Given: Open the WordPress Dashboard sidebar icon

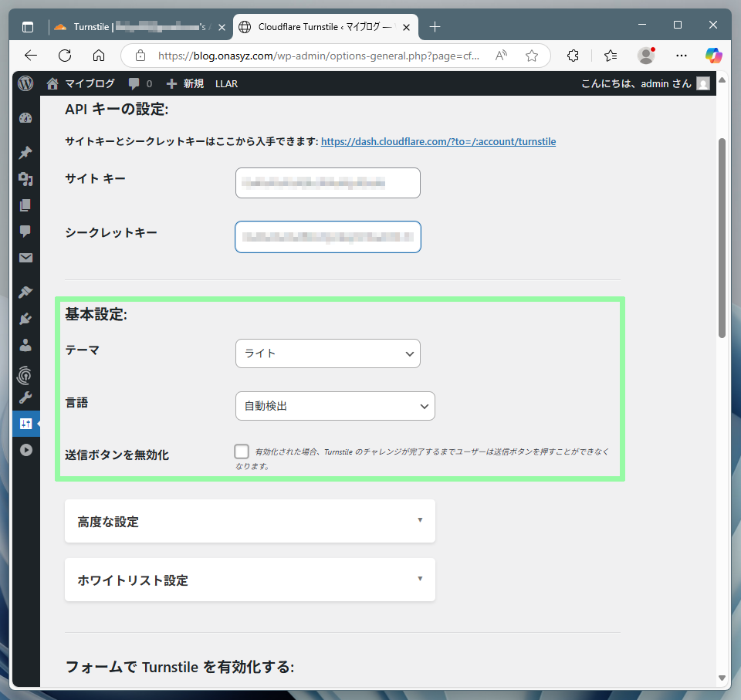Looking at the screenshot, I should [x=25, y=118].
